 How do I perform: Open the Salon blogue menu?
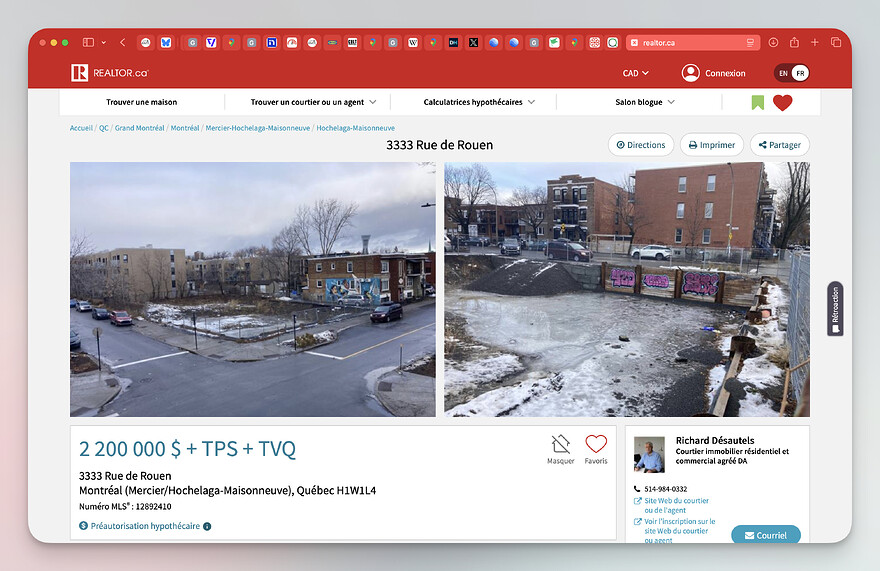pos(644,102)
